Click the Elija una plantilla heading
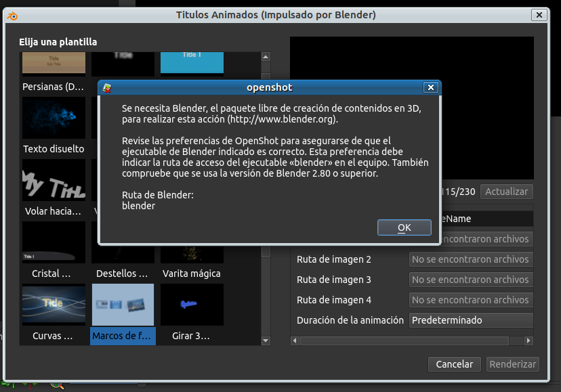561x392 pixels. 58,42
